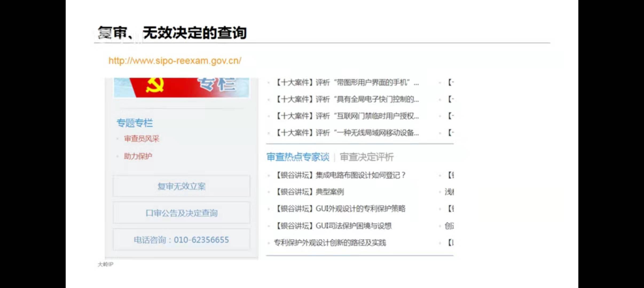The width and height of the screenshot is (644, 288).
Task: Click the 口审公告及决定查询 button
Action: point(182,213)
